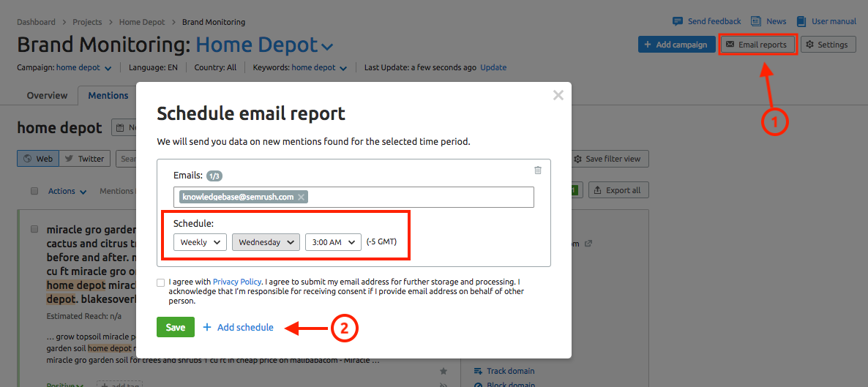Screen dimensions: 868x387
Task: Select the Twitter source toggle
Action: 85,158
